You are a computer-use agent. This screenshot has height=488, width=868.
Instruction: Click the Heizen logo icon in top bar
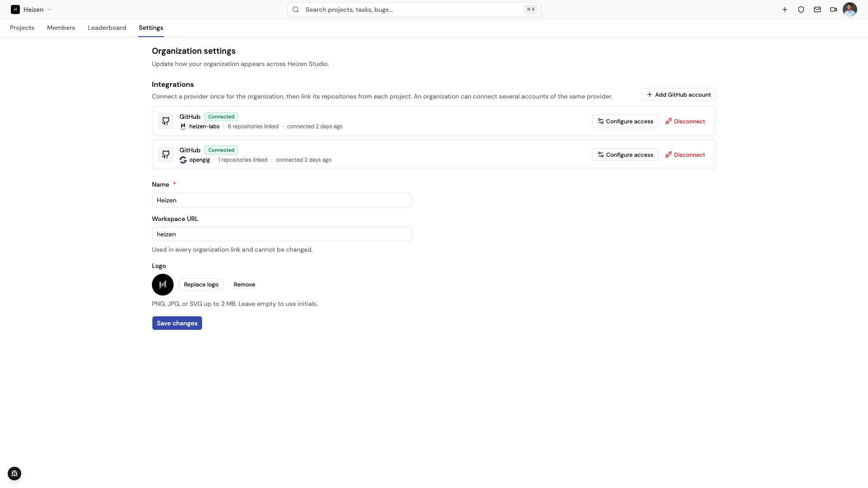click(x=15, y=9)
